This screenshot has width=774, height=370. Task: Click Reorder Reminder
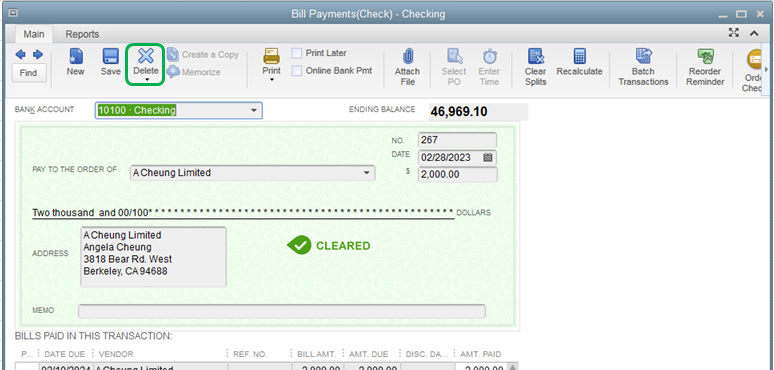click(x=705, y=67)
